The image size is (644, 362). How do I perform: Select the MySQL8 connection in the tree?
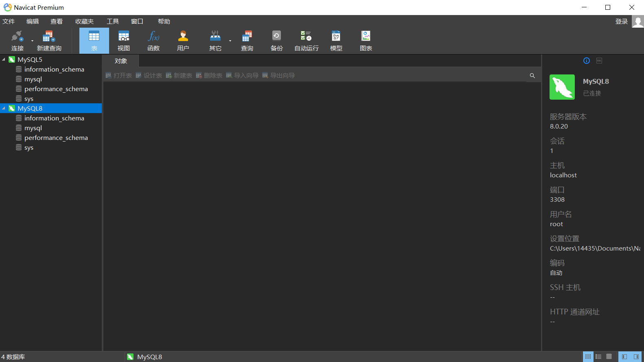[51, 108]
